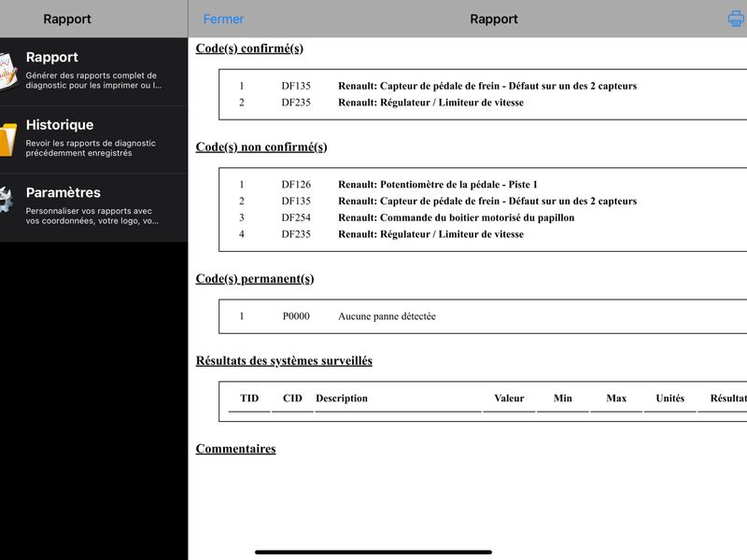Tap the printer icon in top bar
The height and width of the screenshot is (560, 747).
coord(737,19)
